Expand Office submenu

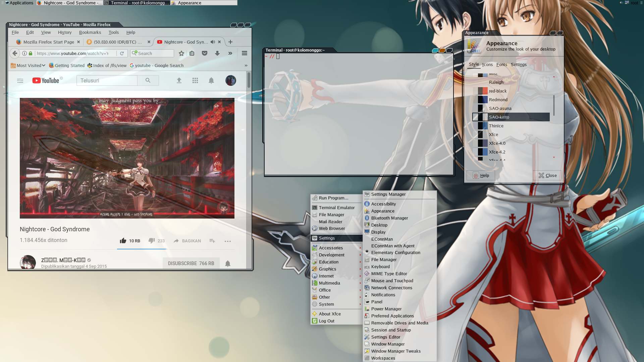(x=336, y=290)
